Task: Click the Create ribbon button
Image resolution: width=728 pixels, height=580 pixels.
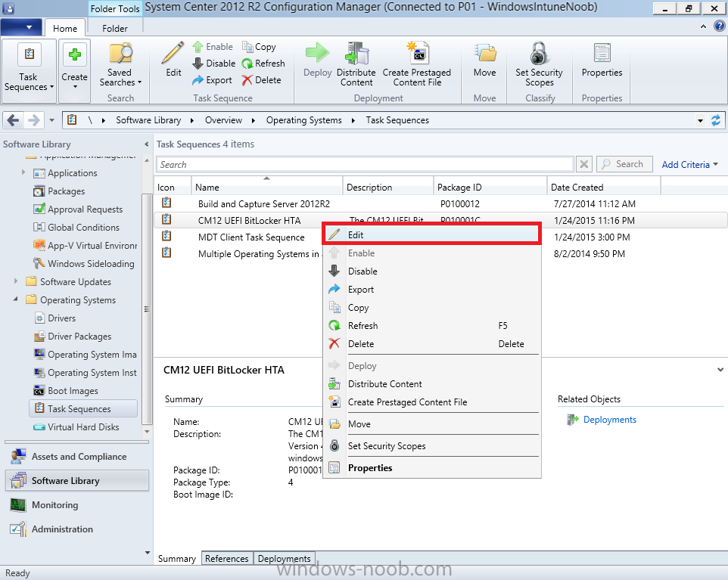Action: pyautogui.click(x=74, y=70)
